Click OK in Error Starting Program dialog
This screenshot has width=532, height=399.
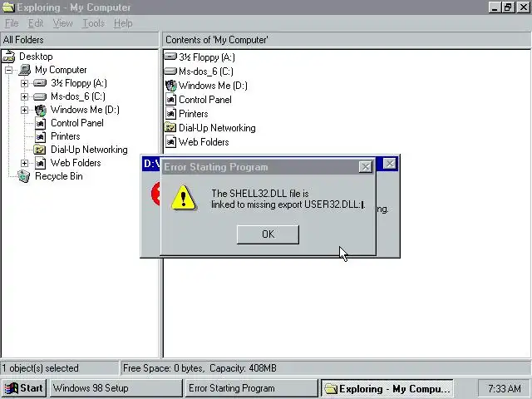point(268,234)
